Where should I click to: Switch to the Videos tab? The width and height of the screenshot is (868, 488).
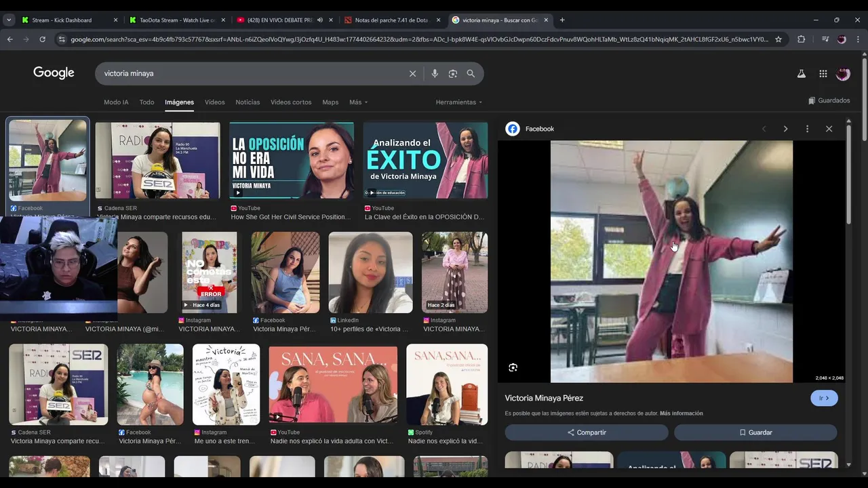tap(215, 102)
